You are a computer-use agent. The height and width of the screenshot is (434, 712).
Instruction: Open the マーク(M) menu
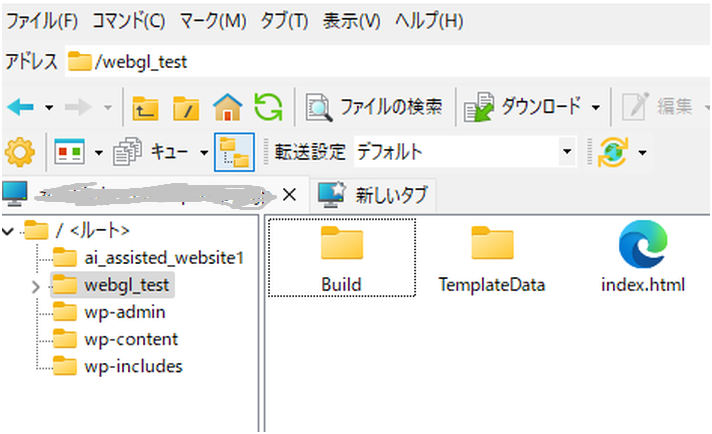point(213,21)
